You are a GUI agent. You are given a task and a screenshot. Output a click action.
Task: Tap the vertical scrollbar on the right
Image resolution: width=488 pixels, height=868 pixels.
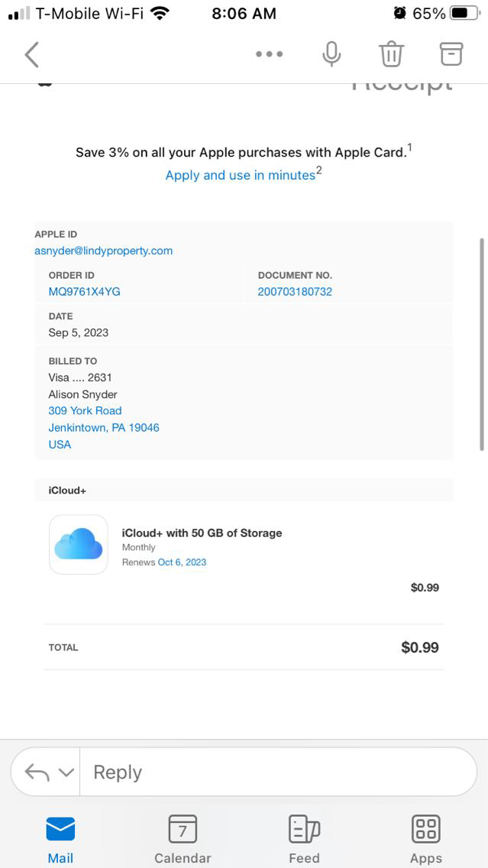481,344
